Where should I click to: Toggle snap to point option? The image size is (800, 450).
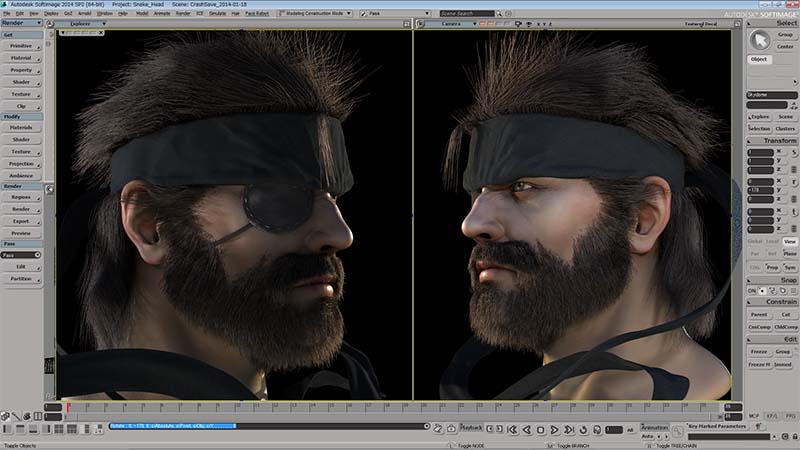(762, 291)
